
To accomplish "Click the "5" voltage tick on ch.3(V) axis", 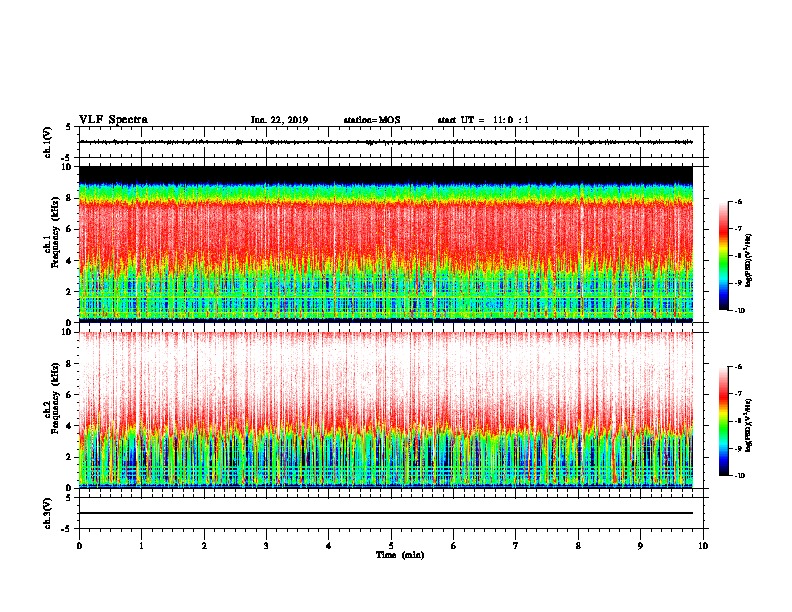I will pos(69,498).
